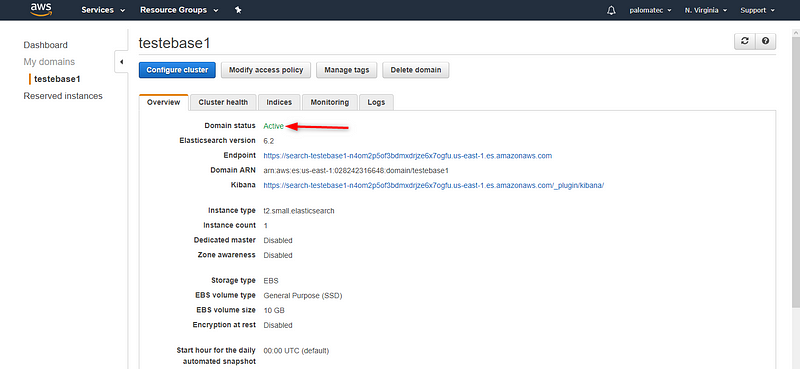The image size is (800, 369).
Task: Open the help question mark icon
Action: 765,42
